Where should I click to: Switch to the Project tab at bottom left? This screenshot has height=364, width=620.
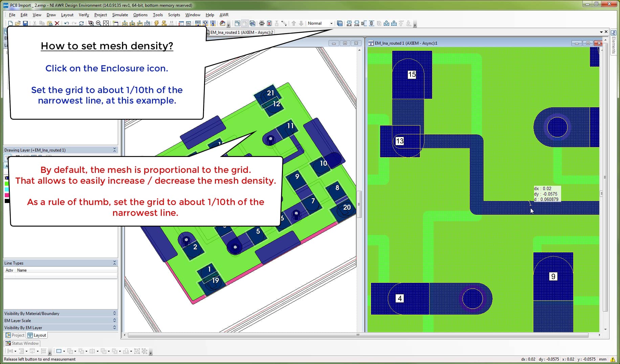15,335
